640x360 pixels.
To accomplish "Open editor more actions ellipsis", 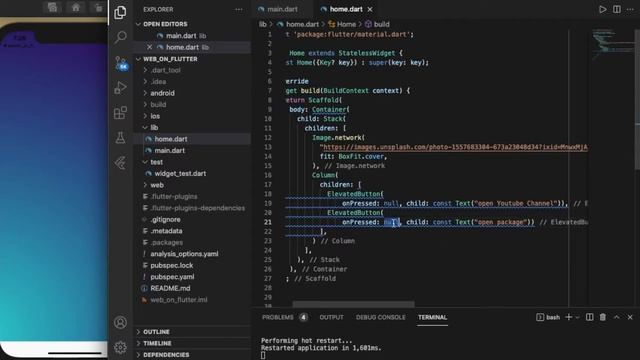I will (630, 9).
